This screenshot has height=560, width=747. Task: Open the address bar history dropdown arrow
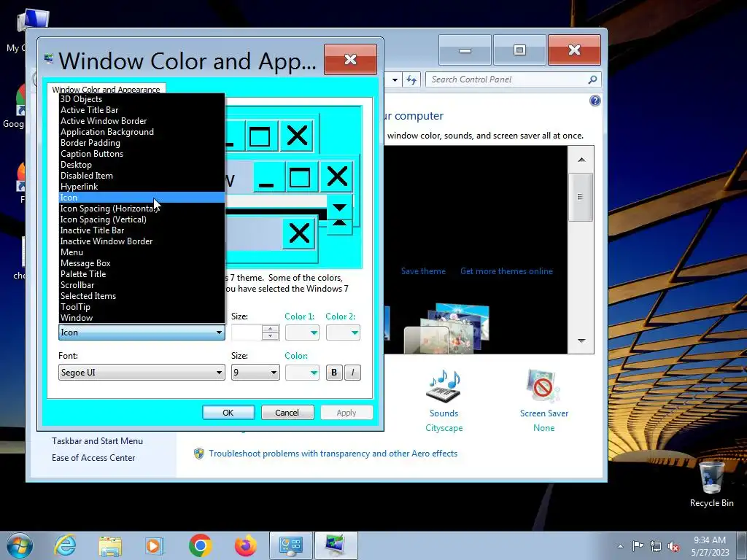(x=395, y=79)
